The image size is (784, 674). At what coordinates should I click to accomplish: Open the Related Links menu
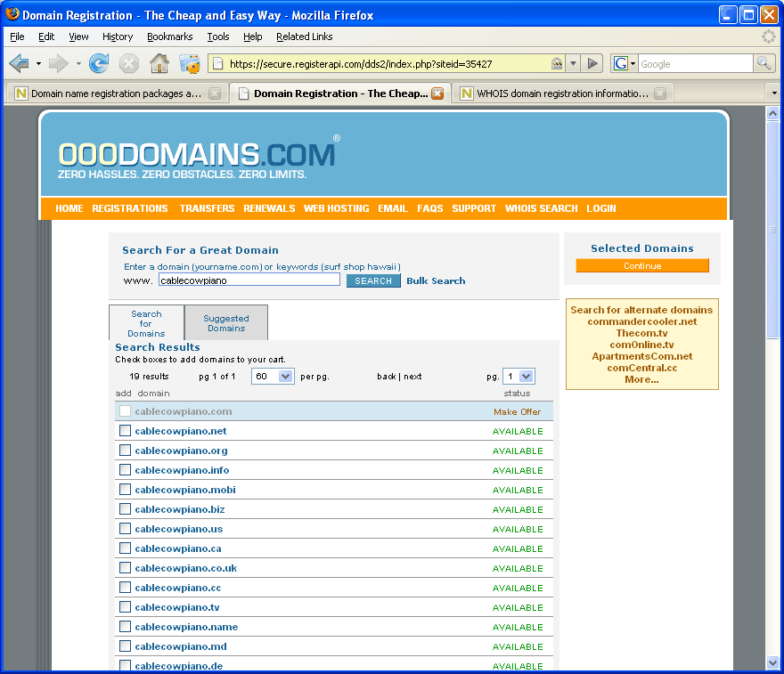pyautogui.click(x=304, y=37)
